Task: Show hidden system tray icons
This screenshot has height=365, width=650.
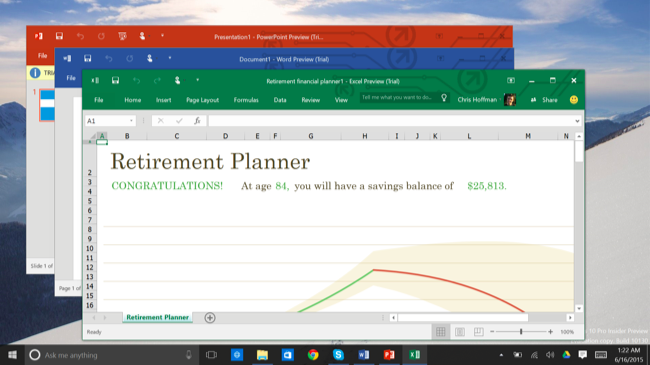Action: pyautogui.click(x=501, y=355)
